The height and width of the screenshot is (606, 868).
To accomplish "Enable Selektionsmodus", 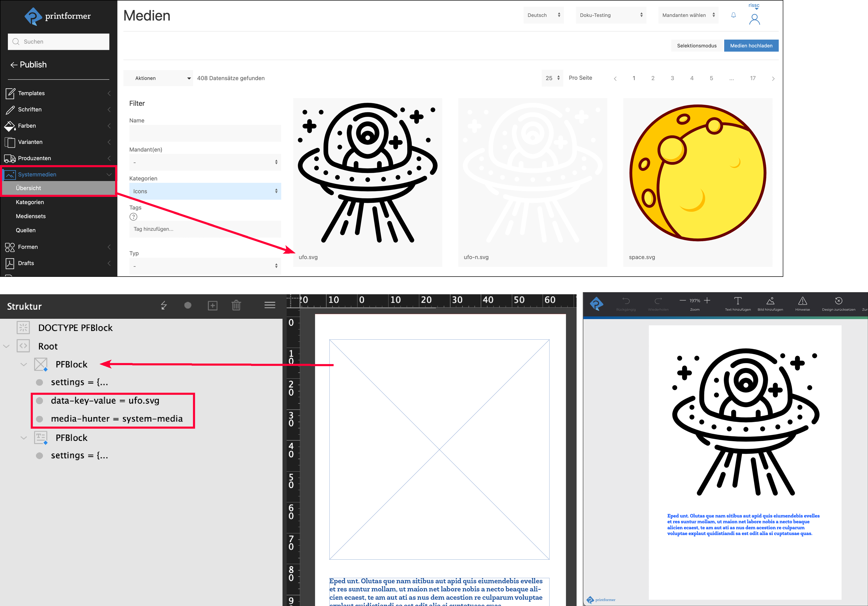I will tap(696, 46).
